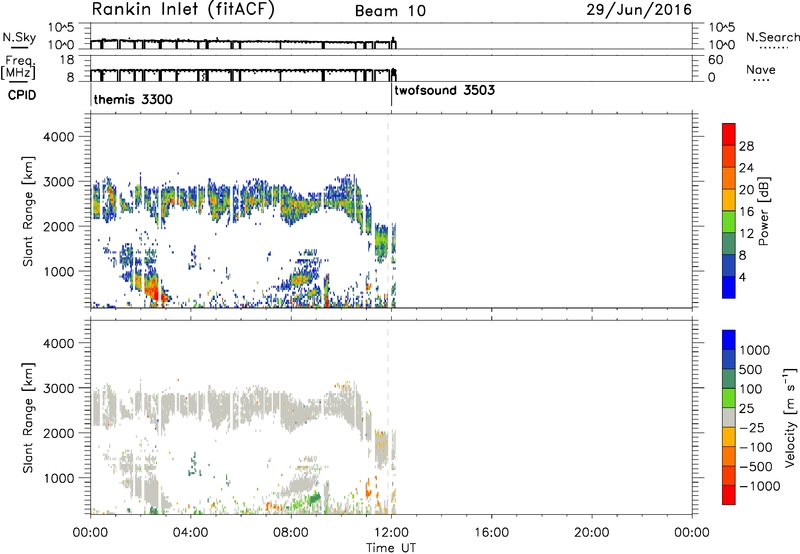Click the dashed vertical line at 12:00 in power panel
The image size is (800, 554).
point(388,211)
